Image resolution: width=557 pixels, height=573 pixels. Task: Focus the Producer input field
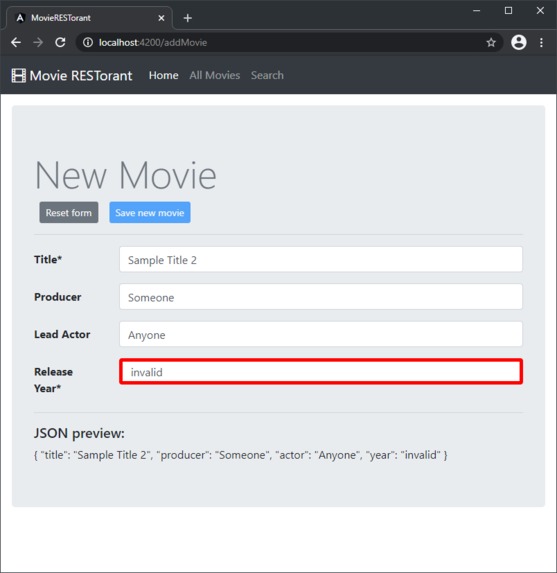(321, 297)
